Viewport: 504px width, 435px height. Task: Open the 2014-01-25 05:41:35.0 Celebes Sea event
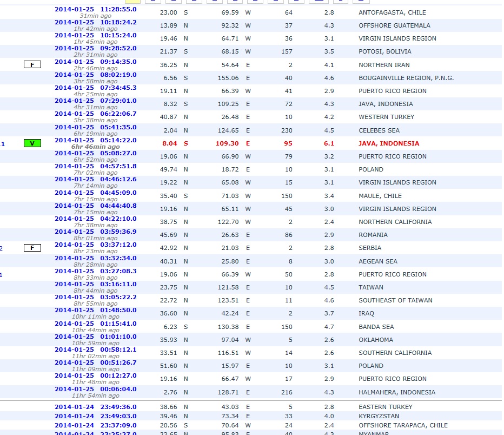[x=95, y=127]
